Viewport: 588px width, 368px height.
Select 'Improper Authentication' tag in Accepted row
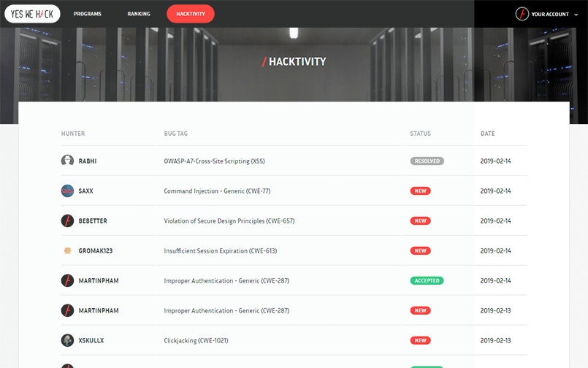pos(226,280)
